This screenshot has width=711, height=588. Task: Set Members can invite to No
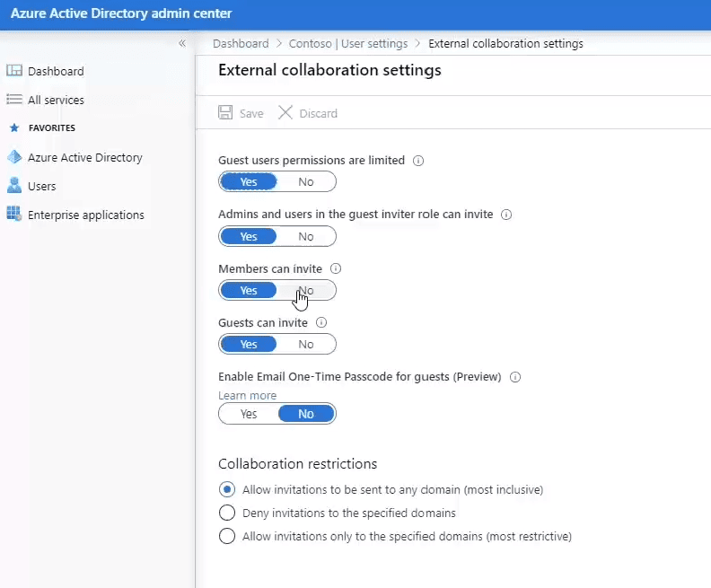306,290
